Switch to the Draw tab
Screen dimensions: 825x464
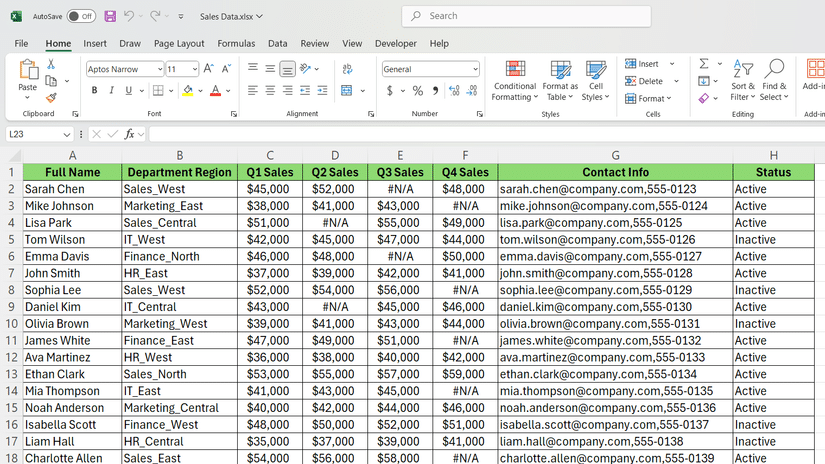tap(130, 44)
